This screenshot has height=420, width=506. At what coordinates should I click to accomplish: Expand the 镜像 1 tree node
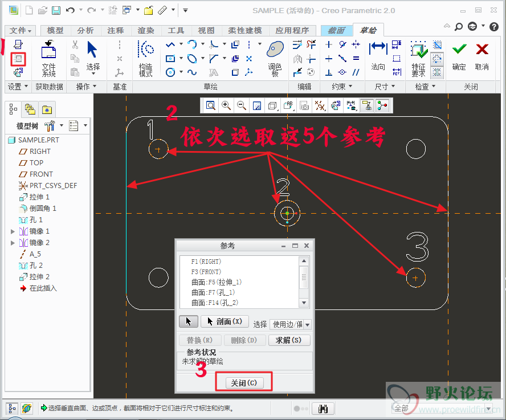(x=13, y=231)
